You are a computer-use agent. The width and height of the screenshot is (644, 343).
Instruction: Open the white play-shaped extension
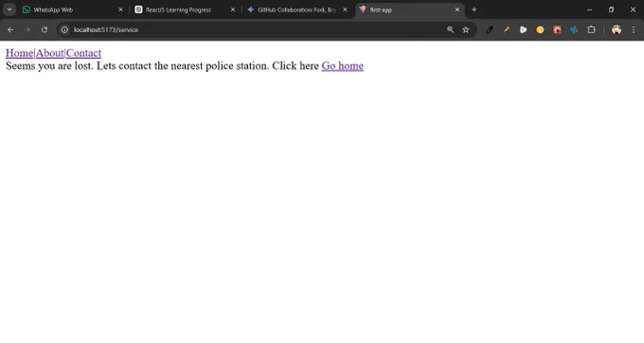pos(523,29)
